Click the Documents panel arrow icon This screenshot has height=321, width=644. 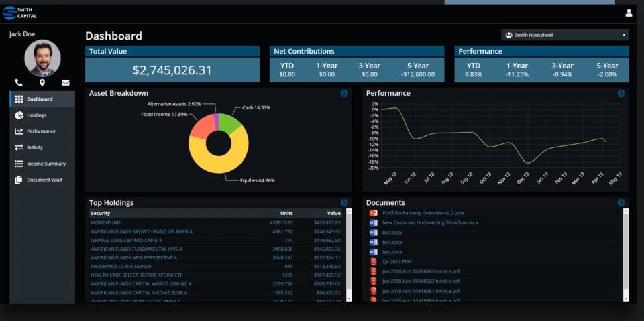(621, 203)
